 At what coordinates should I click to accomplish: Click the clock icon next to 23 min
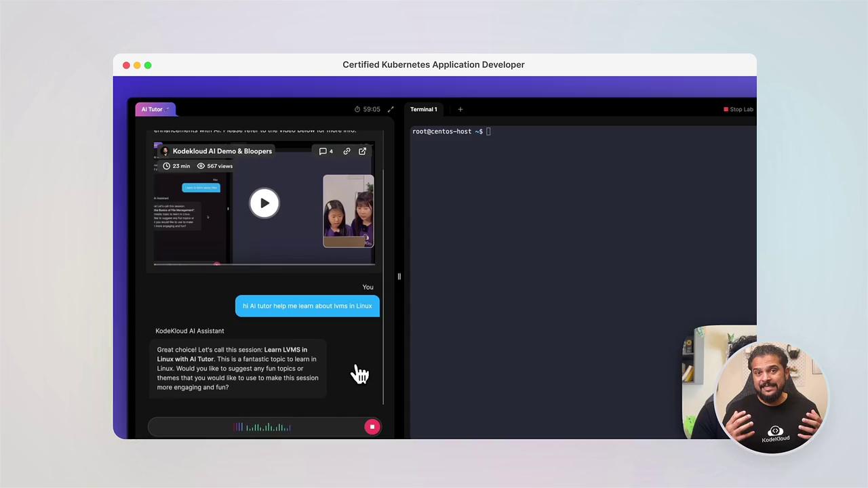click(x=166, y=166)
